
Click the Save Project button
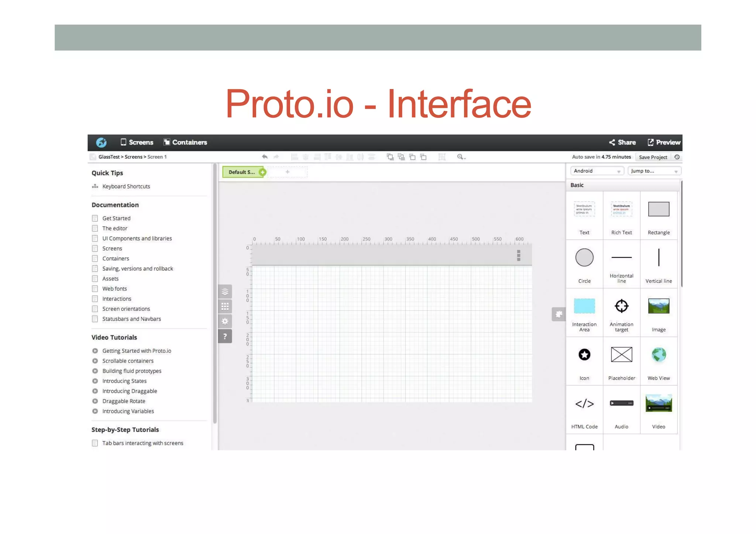pyautogui.click(x=653, y=157)
